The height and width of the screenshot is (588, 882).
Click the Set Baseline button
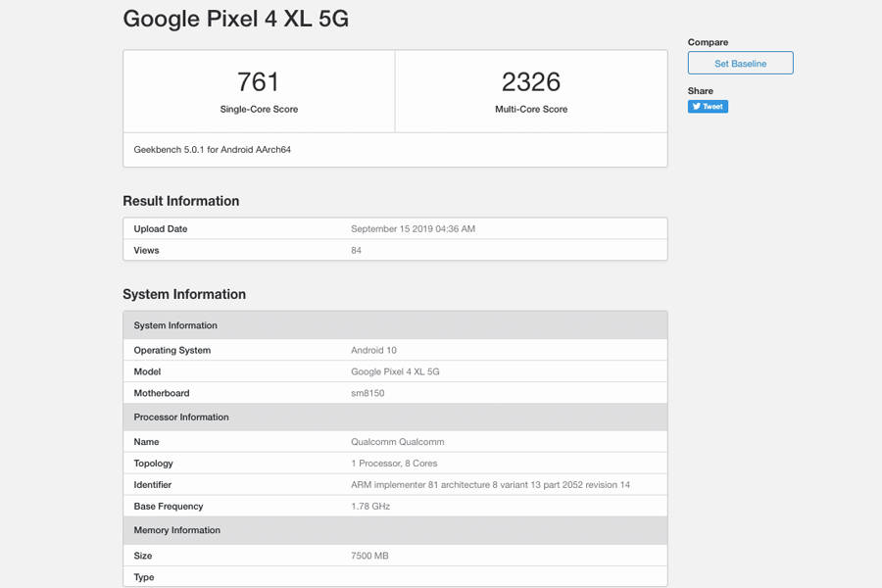(x=740, y=63)
